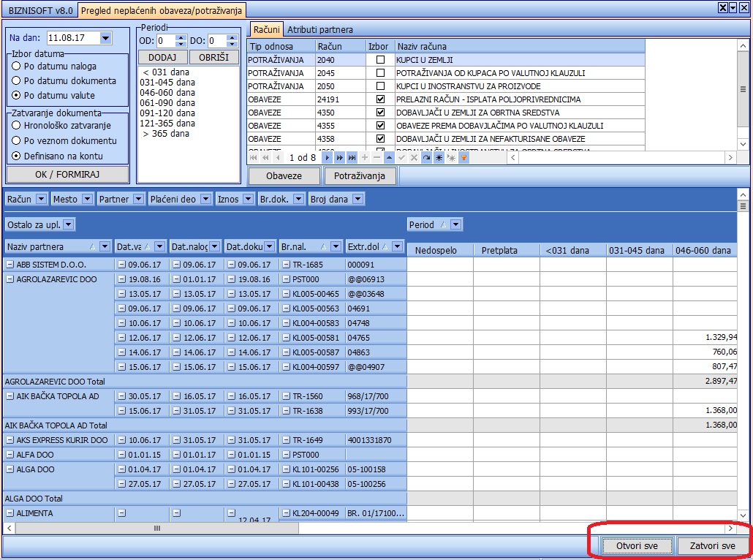Viewport: 753px width, 560px height.
Task: Switch to the 'Atributi partnera' tab
Action: (x=319, y=30)
